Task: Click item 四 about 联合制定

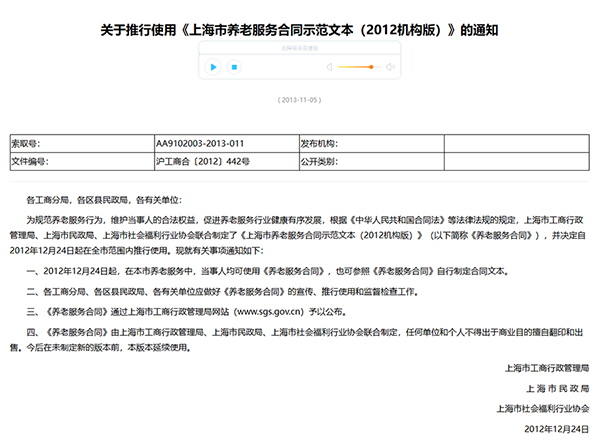Action: (x=297, y=340)
